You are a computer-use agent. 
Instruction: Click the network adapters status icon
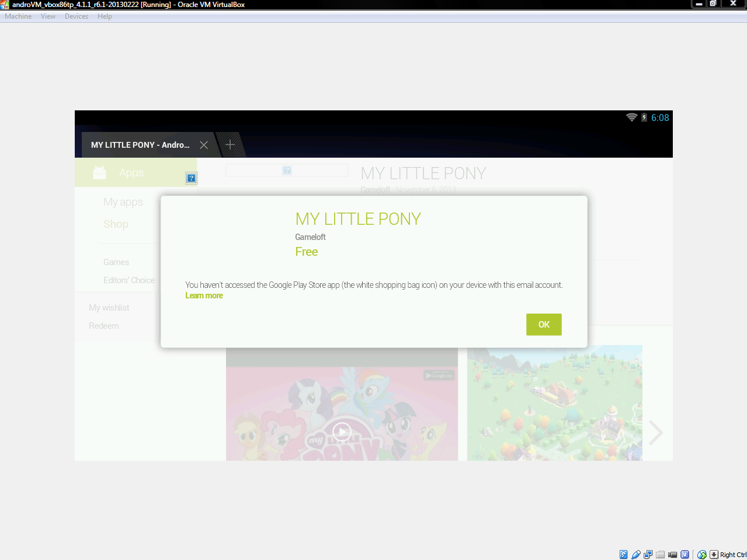coord(648,555)
